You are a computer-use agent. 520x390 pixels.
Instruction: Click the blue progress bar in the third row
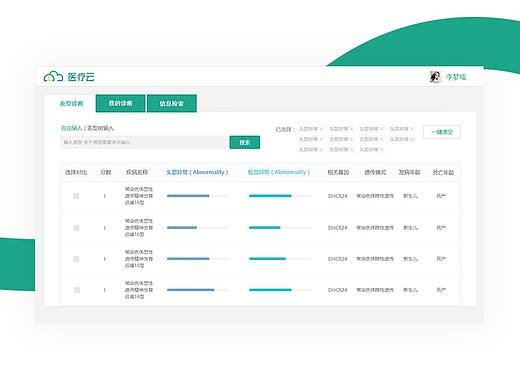198,259
